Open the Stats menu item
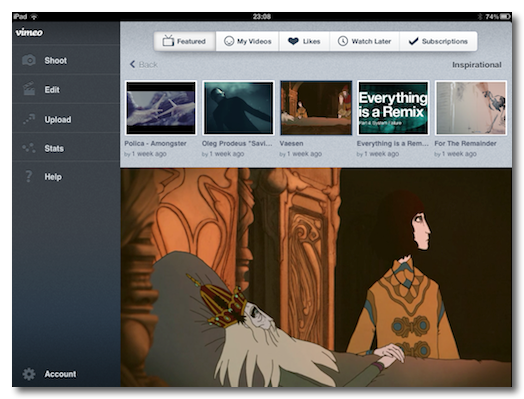This screenshot has height=399, width=524. (66, 148)
